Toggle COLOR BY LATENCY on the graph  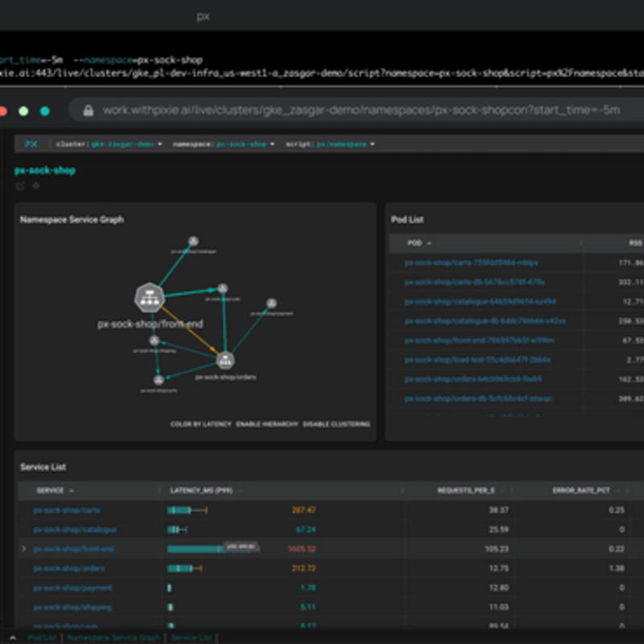click(x=200, y=424)
